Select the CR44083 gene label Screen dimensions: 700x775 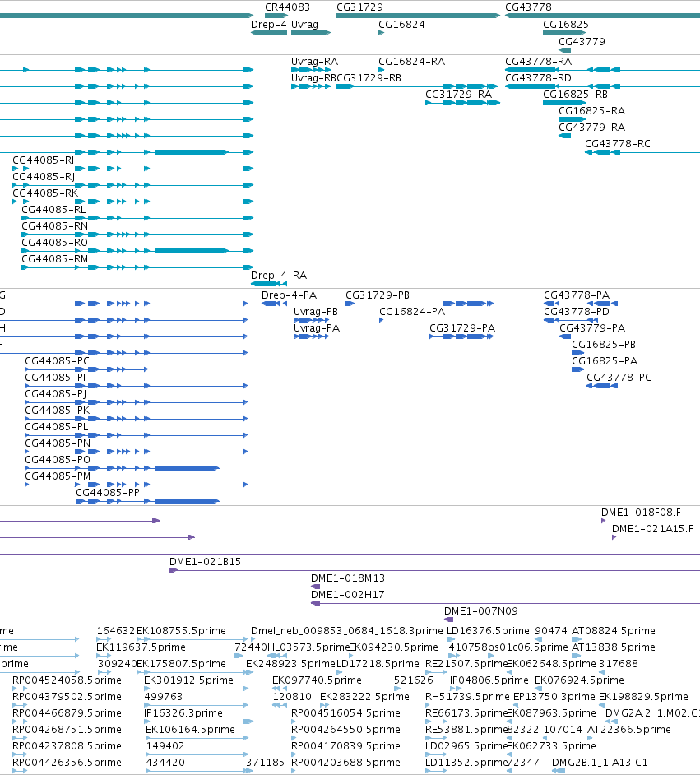tap(287, 7)
